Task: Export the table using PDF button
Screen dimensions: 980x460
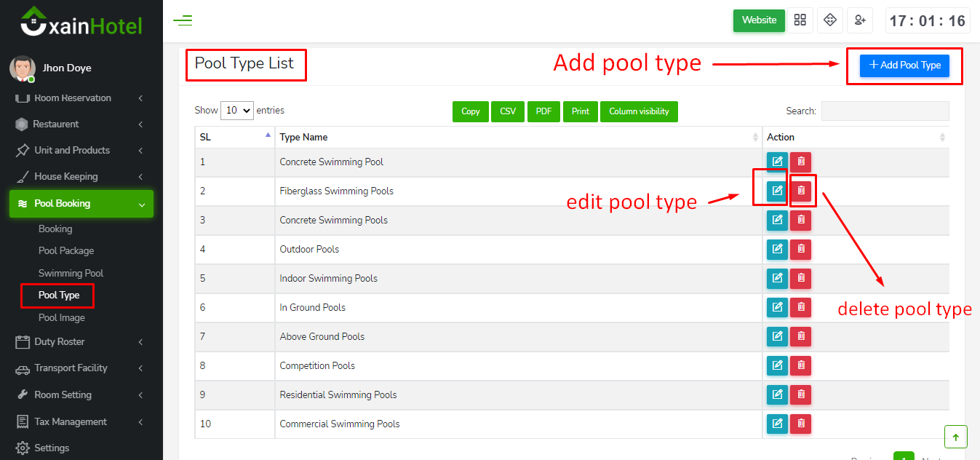Action: [543, 111]
